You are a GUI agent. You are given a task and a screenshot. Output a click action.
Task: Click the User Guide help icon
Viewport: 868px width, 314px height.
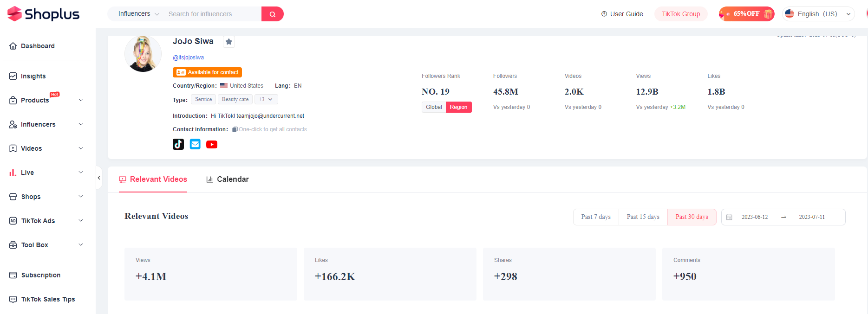[604, 14]
